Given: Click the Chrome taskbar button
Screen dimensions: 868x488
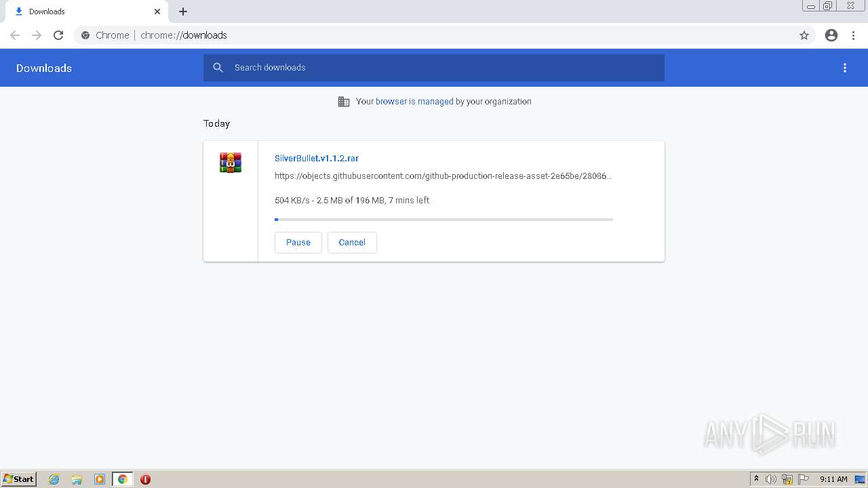Looking at the screenshot, I should pyautogui.click(x=123, y=479).
